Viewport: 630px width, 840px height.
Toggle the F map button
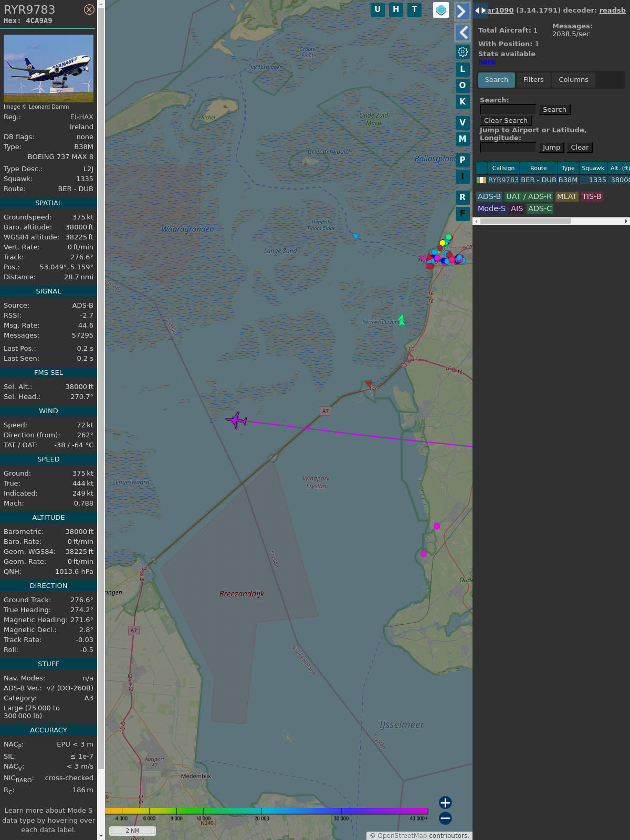pyautogui.click(x=463, y=214)
